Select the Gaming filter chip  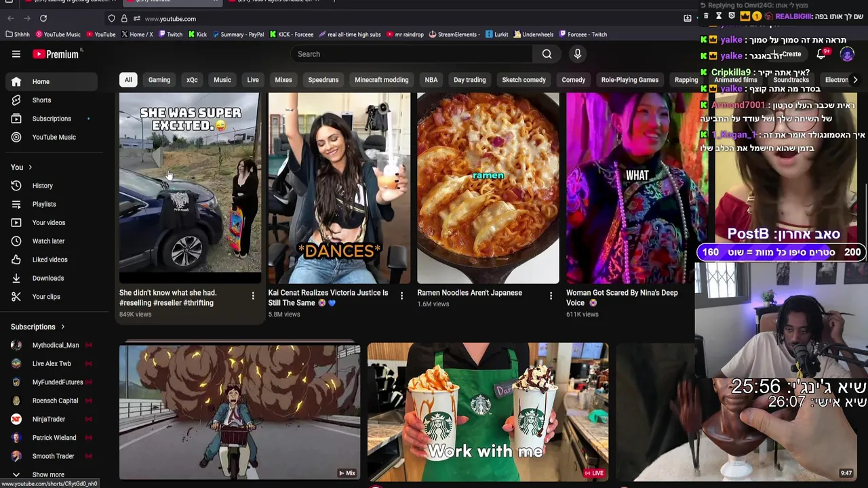[159, 80]
